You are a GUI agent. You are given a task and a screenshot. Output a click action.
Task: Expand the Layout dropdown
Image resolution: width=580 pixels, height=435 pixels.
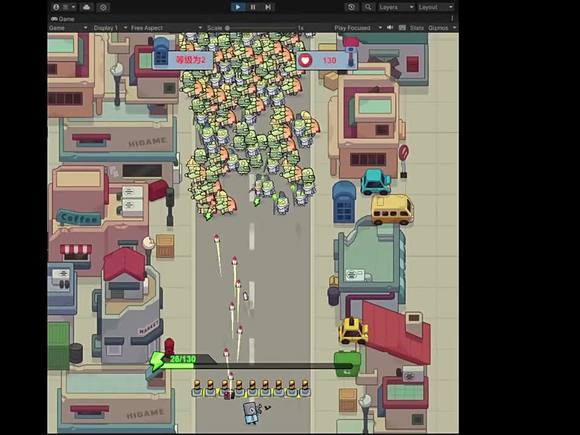click(435, 7)
